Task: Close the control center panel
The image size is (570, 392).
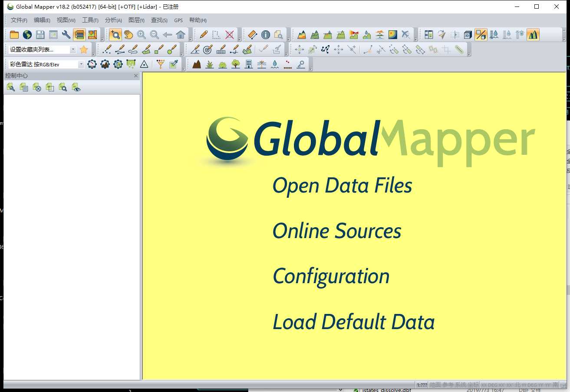Action: tap(136, 76)
